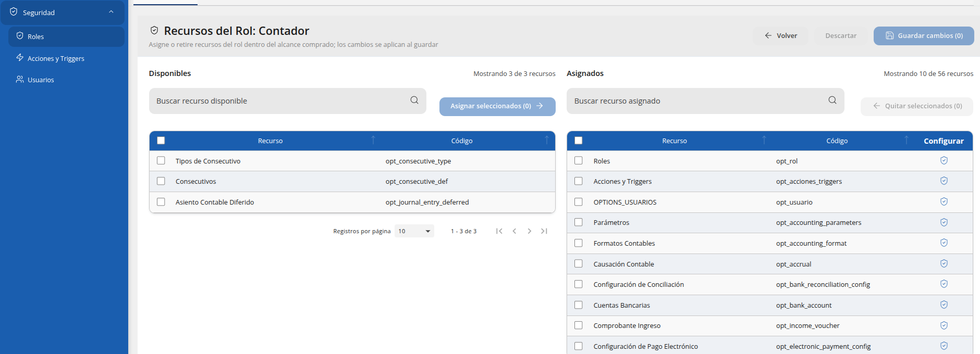Open Usuarios in the sidebar
The height and width of the screenshot is (354, 980).
click(66, 80)
